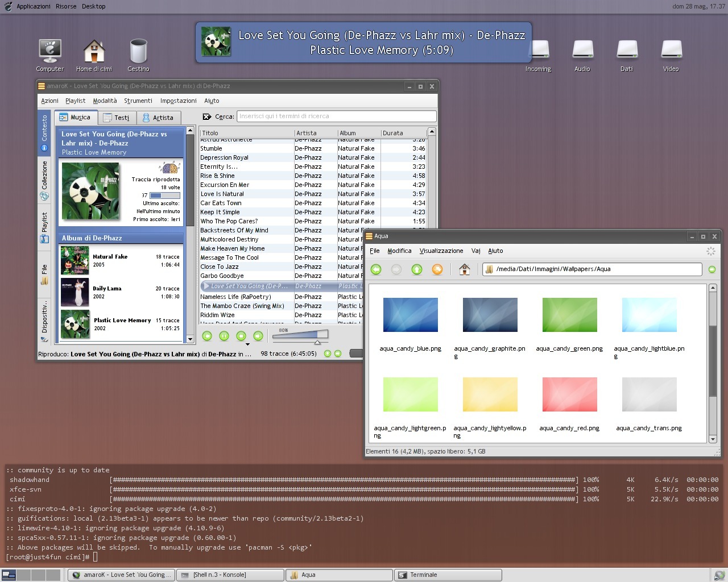Click the Forward button in Aqua file manager
Image resolution: width=728 pixels, height=582 pixels.
[396, 269]
